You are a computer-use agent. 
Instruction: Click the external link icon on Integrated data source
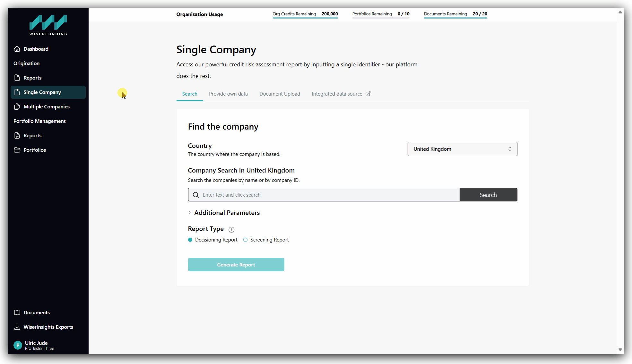tap(368, 94)
